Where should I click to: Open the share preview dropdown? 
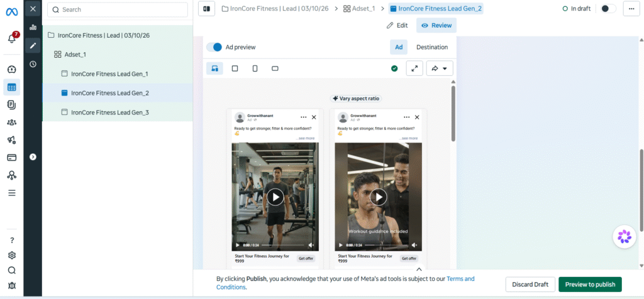pyautogui.click(x=440, y=68)
